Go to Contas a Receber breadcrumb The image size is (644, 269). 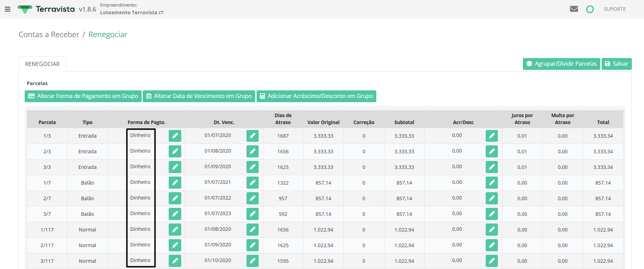[49, 34]
